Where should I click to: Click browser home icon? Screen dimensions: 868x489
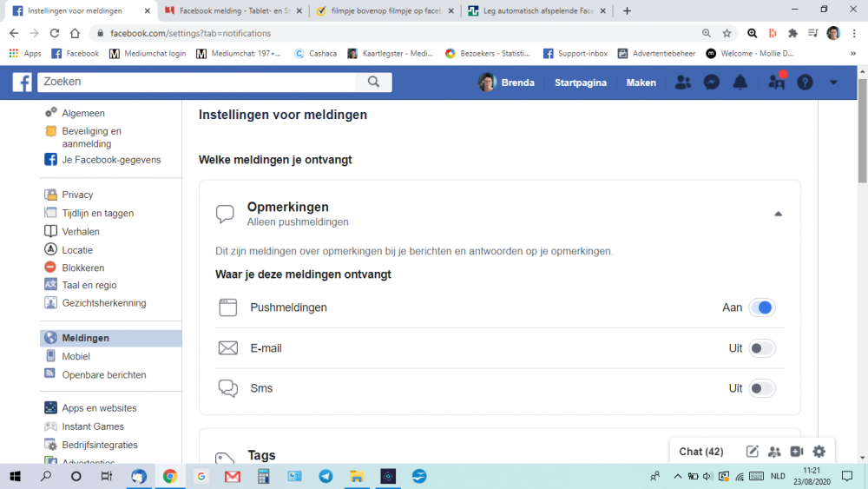click(x=75, y=33)
